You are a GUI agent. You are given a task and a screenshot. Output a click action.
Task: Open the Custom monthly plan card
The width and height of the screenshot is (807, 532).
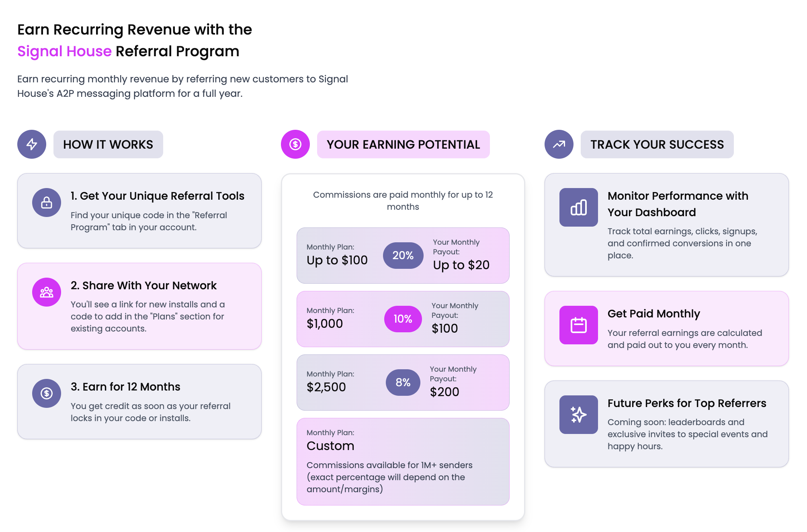click(403, 461)
